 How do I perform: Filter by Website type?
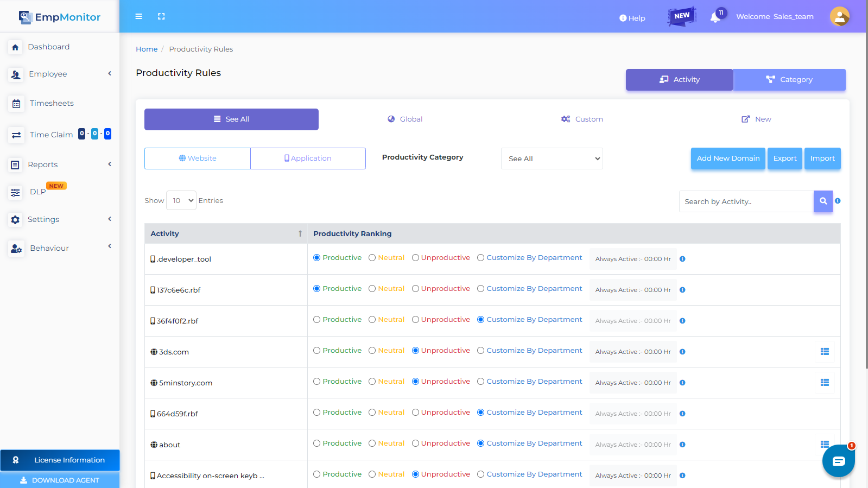[x=198, y=159]
